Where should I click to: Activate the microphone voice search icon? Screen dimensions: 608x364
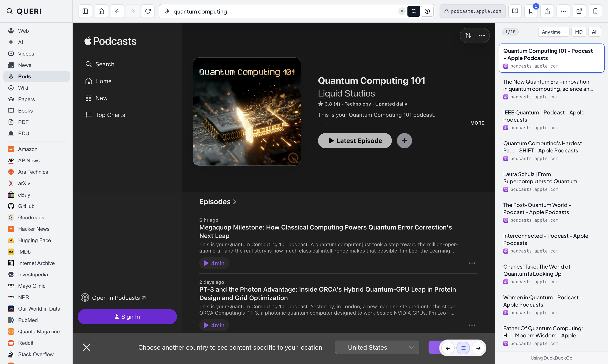tap(167, 11)
